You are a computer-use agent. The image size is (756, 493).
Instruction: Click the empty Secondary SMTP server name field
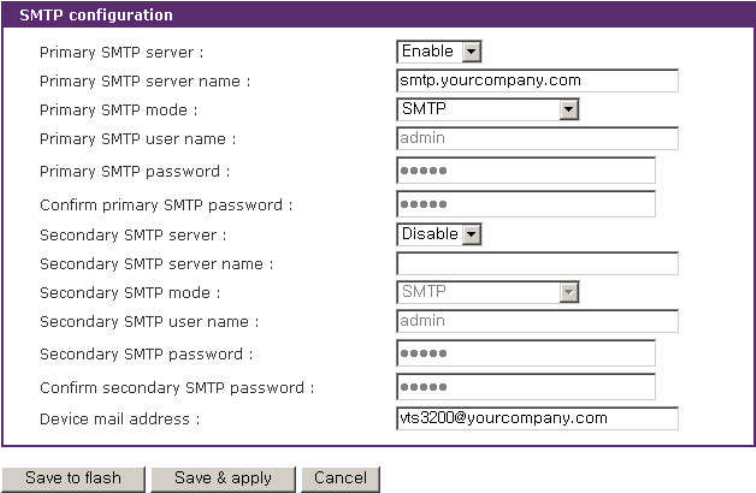[537, 263]
